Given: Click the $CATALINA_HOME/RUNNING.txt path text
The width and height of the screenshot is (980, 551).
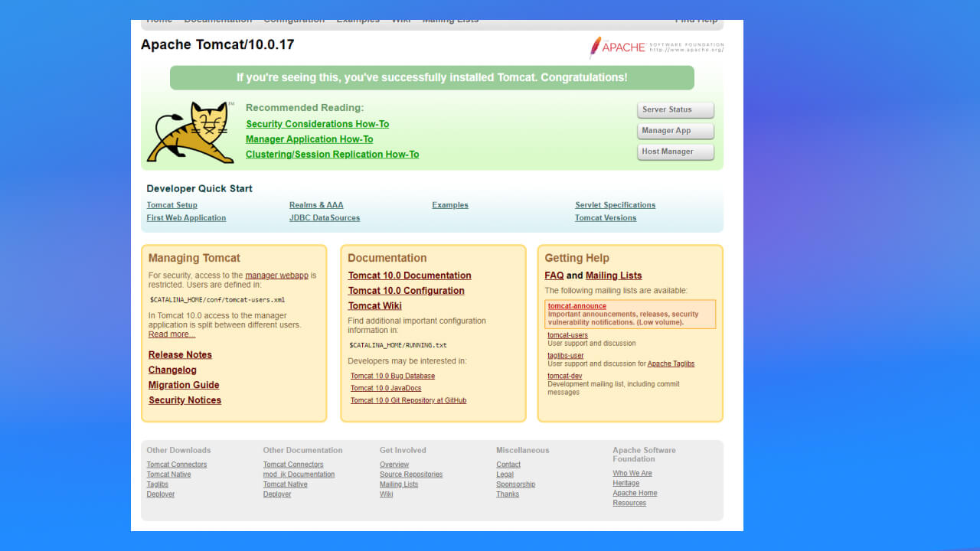Looking at the screenshot, I should pyautogui.click(x=398, y=345).
